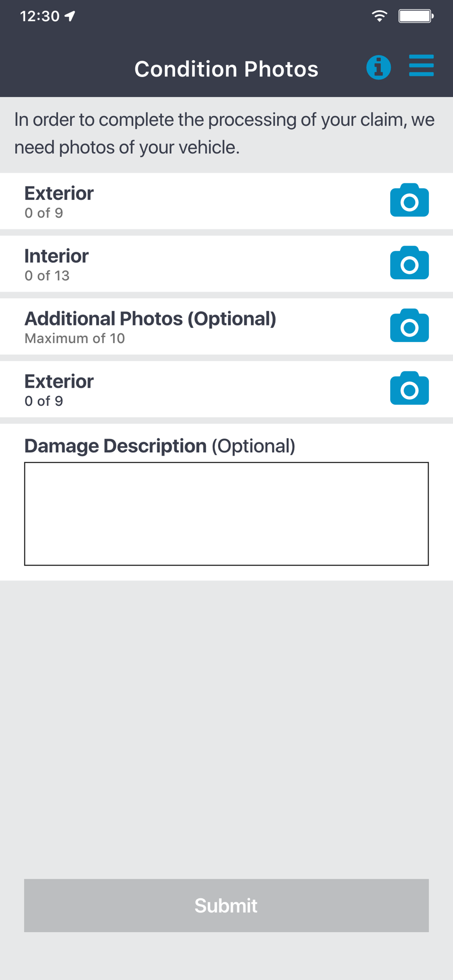Tap the Additional Photos camera icon

point(409,326)
